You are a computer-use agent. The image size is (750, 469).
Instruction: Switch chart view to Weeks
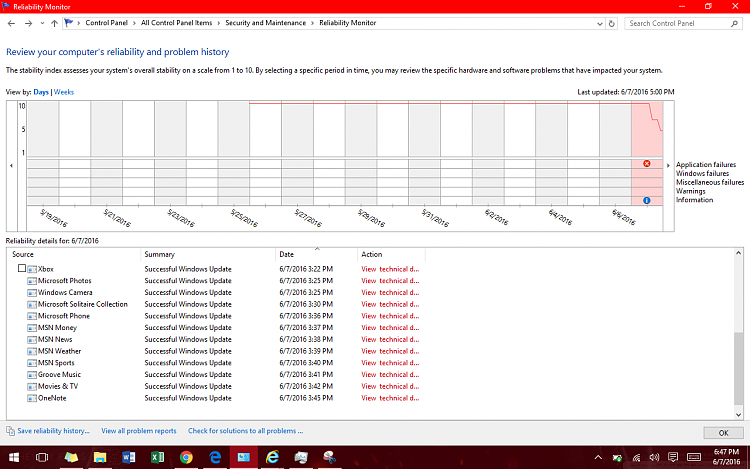(x=64, y=92)
